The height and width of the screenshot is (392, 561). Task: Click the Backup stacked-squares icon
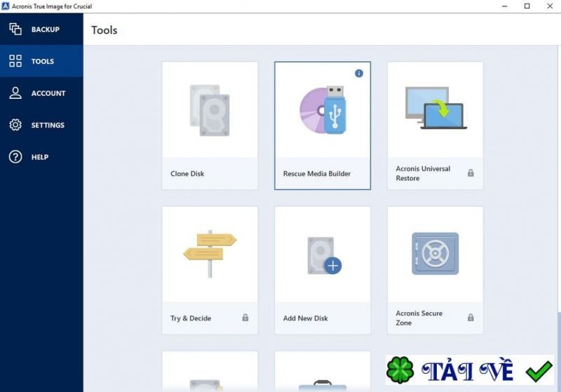[15, 29]
